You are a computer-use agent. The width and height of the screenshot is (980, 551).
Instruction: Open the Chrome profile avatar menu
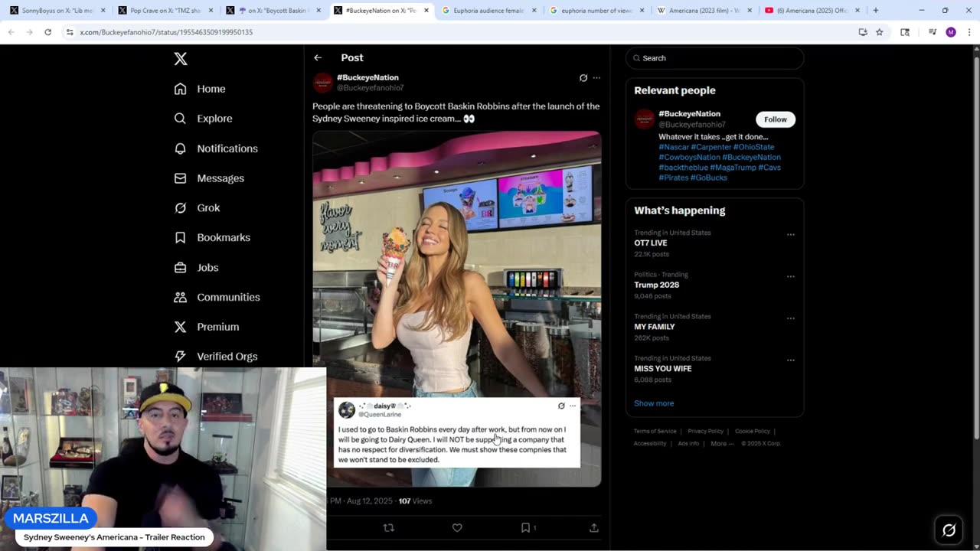pos(951,32)
